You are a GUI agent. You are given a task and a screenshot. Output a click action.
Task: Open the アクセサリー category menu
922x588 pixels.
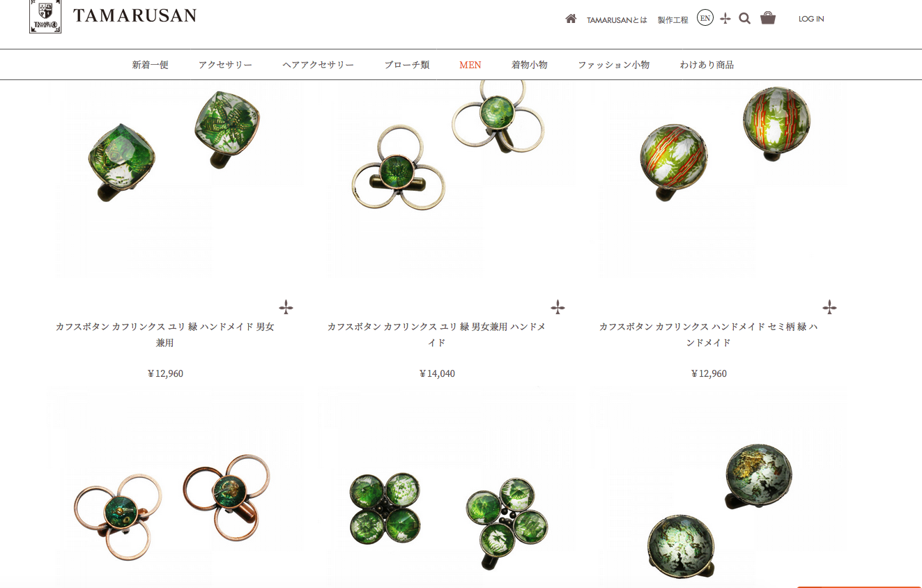(225, 65)
